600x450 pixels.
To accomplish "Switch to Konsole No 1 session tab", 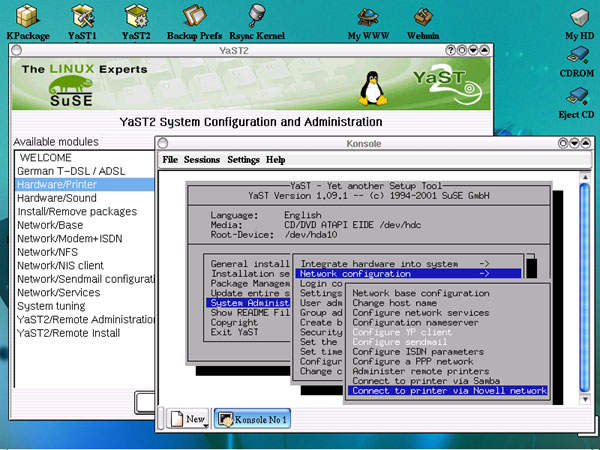I will tap(253, 419).
